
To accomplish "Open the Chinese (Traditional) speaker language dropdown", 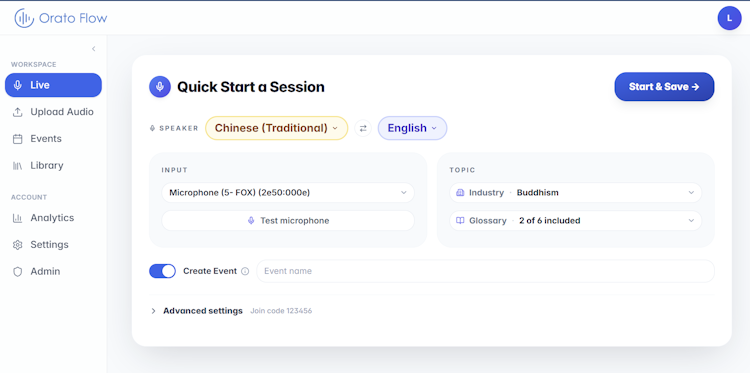I will (276, 128).
